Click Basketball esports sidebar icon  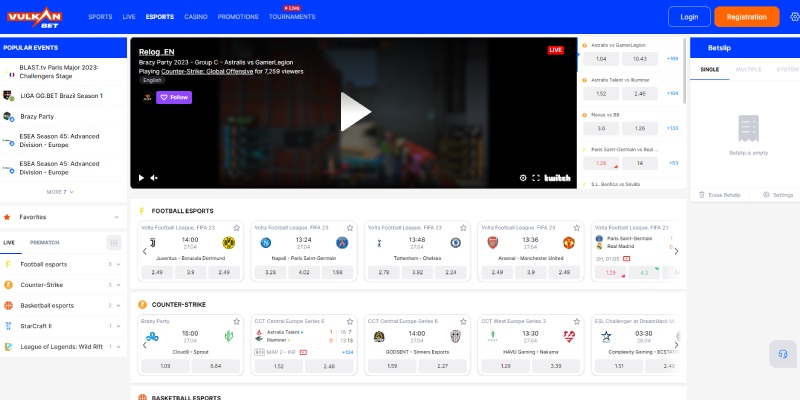click(x=8, y=306)
